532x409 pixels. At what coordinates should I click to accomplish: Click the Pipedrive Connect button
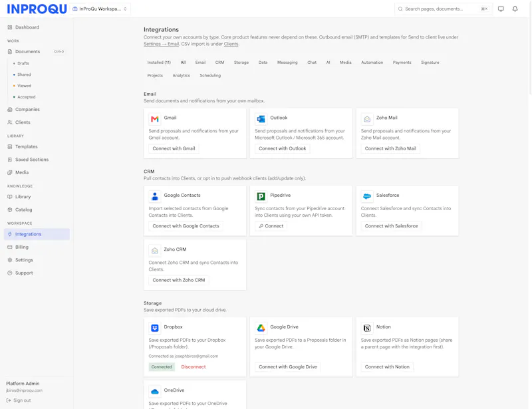271,226
